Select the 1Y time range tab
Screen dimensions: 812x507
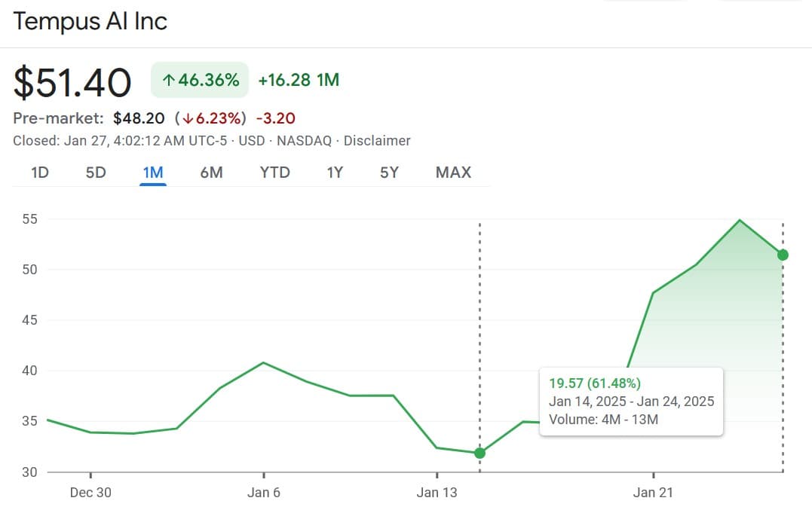pyautogui.click(x=334, y=173)
